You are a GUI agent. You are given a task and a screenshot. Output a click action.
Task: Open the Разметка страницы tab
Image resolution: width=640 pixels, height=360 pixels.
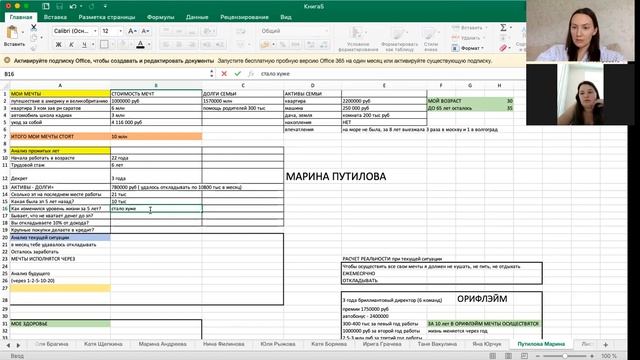tap(107, 17)
